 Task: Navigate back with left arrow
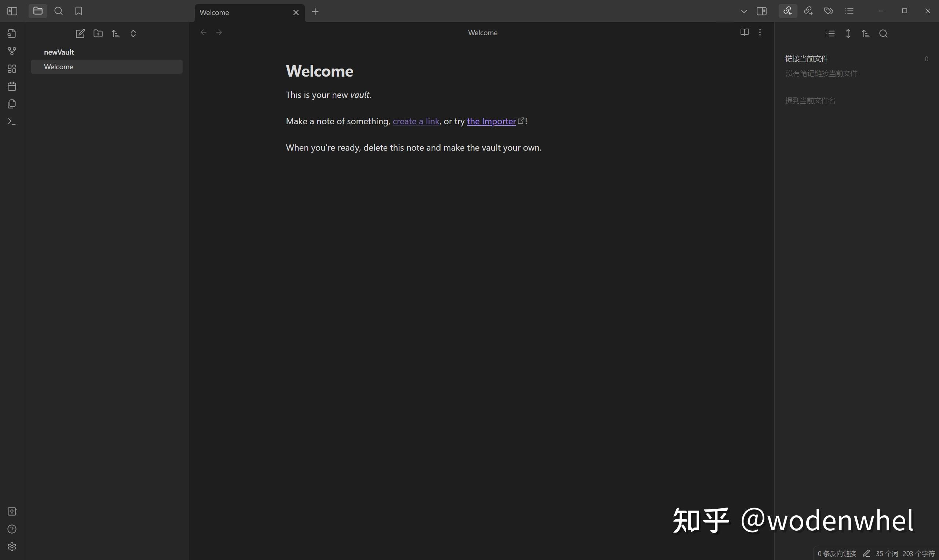tap(204, 33)
